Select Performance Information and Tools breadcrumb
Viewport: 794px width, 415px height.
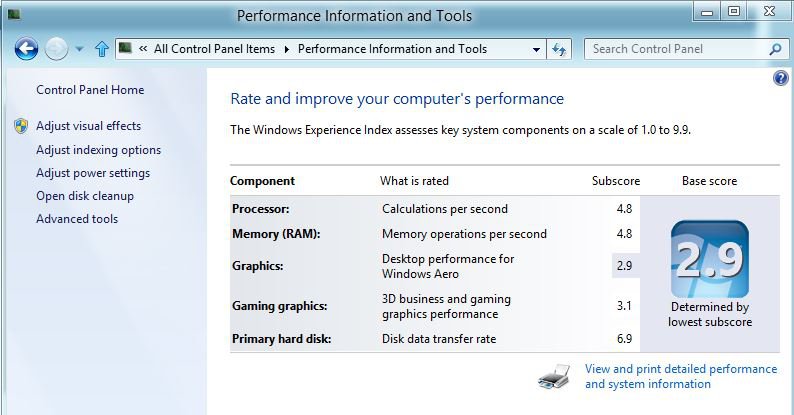[x=392, y=49]
